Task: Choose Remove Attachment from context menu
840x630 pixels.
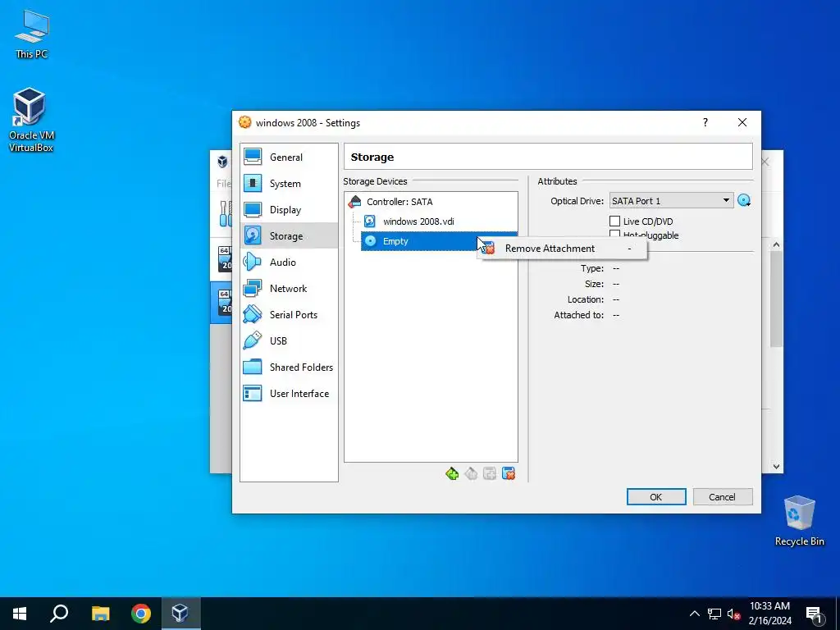Action: (x=562, y=249)
